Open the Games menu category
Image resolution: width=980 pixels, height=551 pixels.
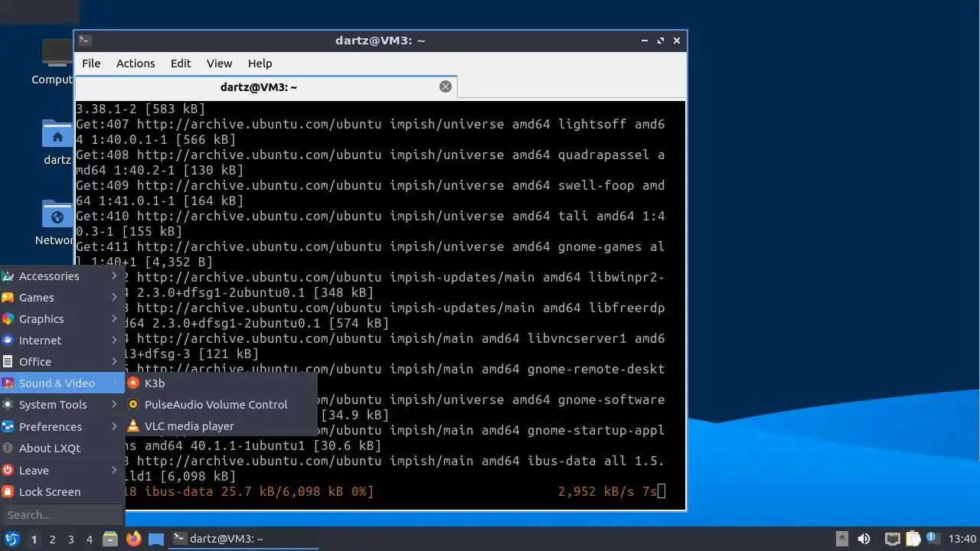click(62, 297)
